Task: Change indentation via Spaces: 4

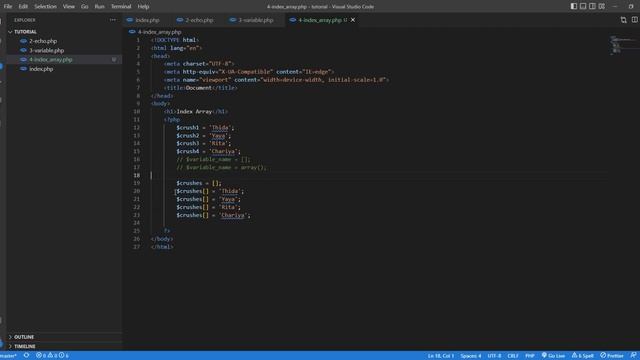Action: click(471, 356)
